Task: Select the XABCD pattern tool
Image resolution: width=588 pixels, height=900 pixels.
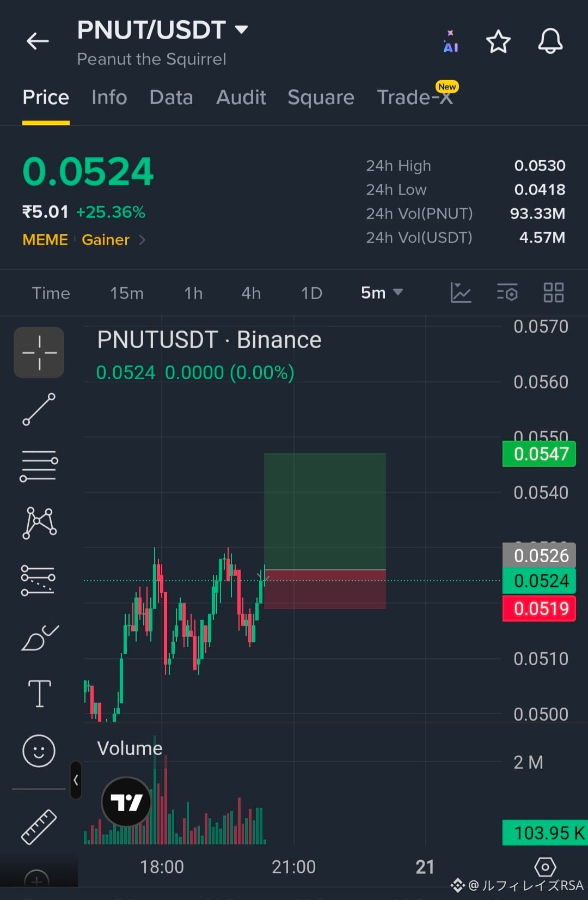Action: pos(39,523)
